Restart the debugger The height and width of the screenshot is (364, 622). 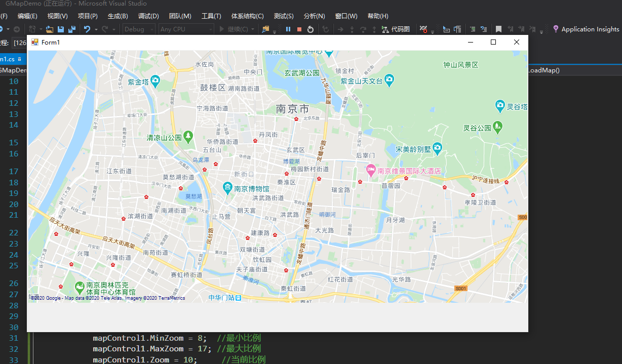coord(310,29)
